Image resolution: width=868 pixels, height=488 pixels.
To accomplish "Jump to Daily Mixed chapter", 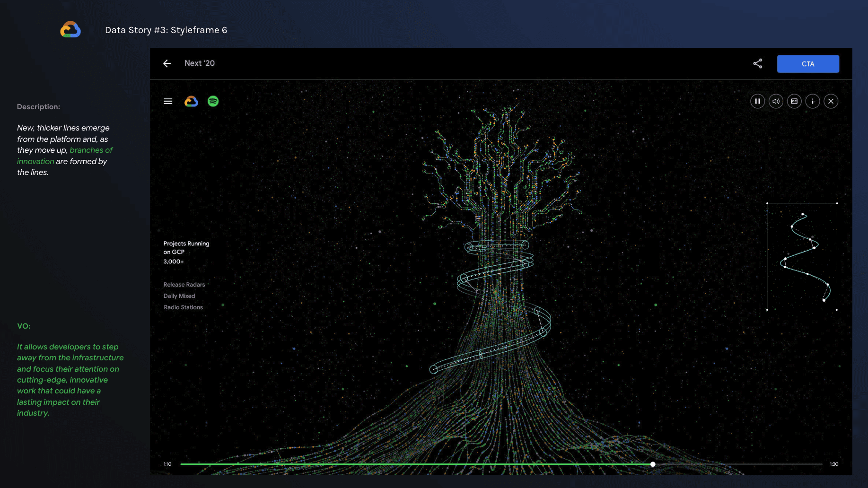I will click(x=179, y=296).
